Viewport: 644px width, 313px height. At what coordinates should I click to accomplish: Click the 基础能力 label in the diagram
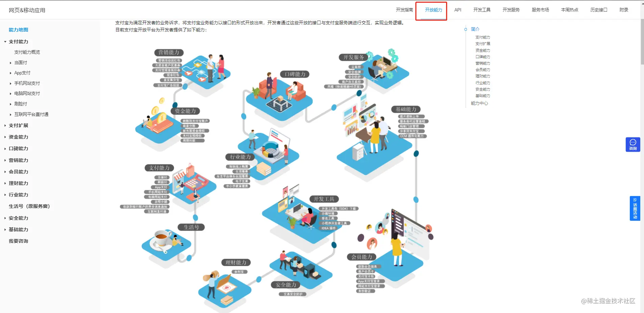click(x=406, y=110)
